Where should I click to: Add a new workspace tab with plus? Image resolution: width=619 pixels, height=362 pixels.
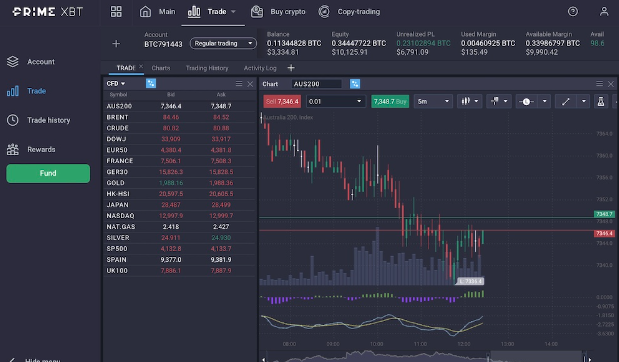(x=291, y=68)
